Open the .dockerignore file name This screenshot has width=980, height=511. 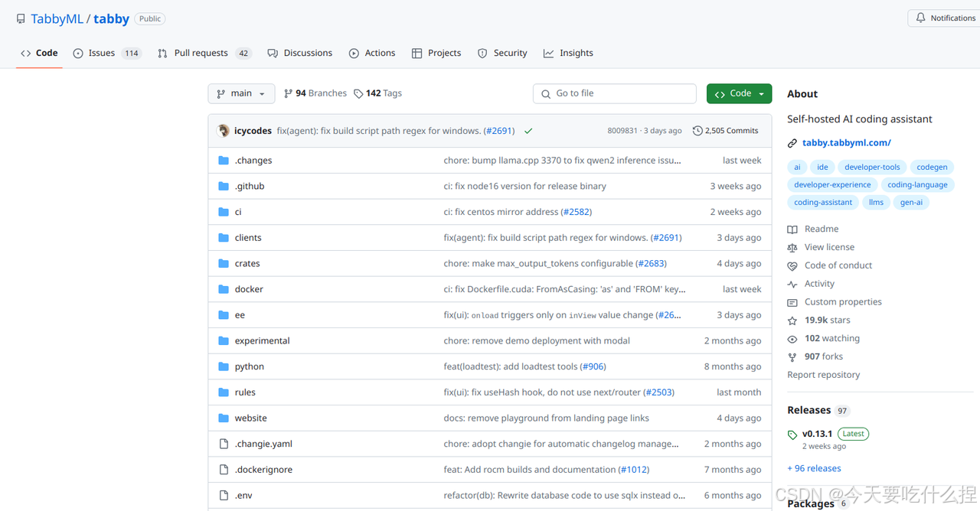click(263, 470)
